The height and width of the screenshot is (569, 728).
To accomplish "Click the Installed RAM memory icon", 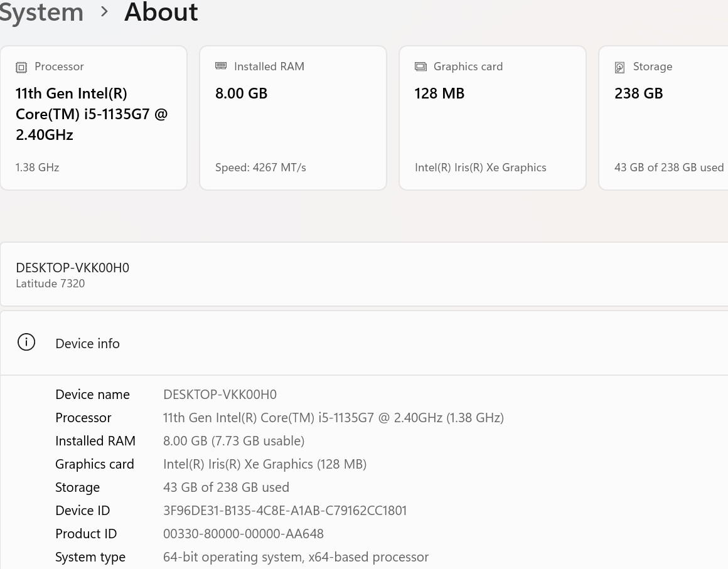I will 221,66.
